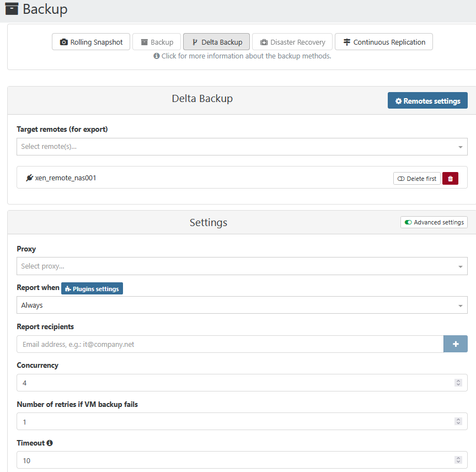Screen dimensions: 476x472
Task: Toggle Delete first for xen_remote_nas001
Action: (x=417, y=179)
